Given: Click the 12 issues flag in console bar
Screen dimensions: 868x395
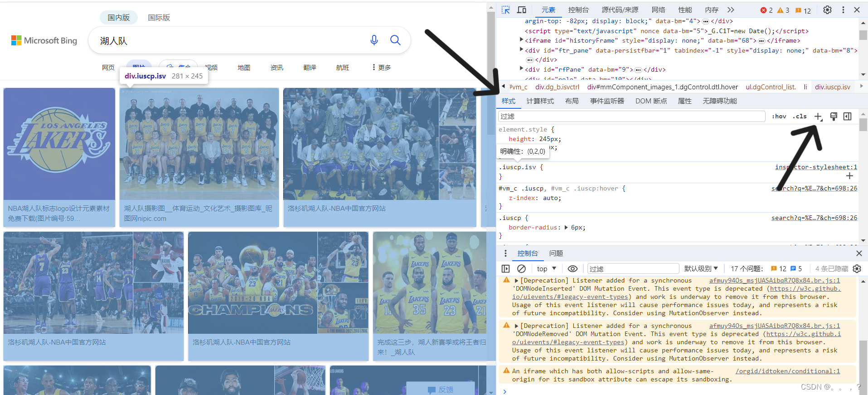Looking at the screenshot, I should tap(778, 269).
